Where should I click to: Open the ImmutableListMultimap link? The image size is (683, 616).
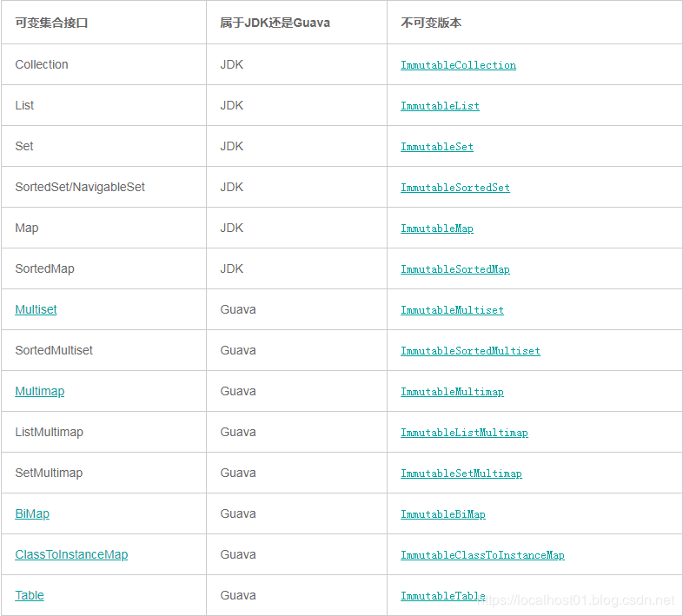pyautogui.click(x=464, y=433)
